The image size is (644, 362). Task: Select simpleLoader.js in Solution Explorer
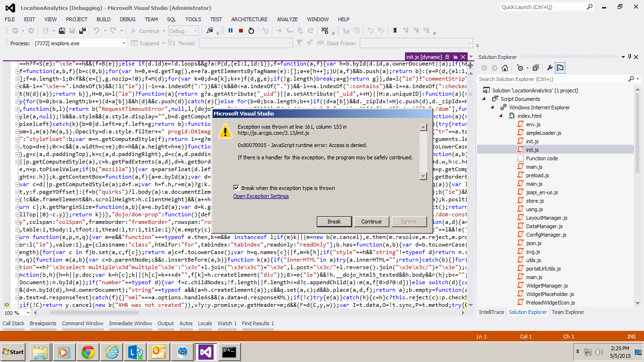pos(544,133)
